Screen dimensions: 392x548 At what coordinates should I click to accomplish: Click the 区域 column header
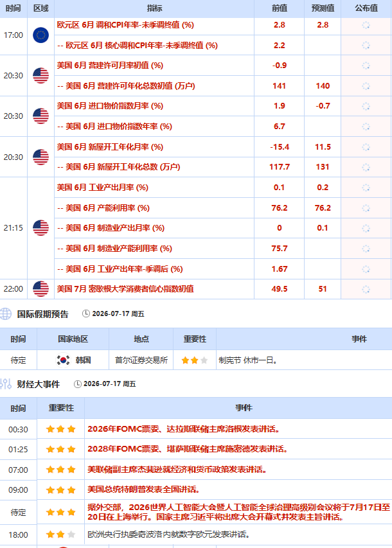click(x=41, y=8)
